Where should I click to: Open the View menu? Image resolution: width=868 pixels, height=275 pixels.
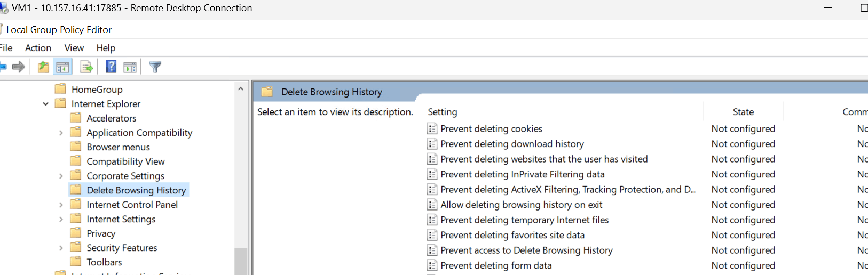click(x=74, y=48)
